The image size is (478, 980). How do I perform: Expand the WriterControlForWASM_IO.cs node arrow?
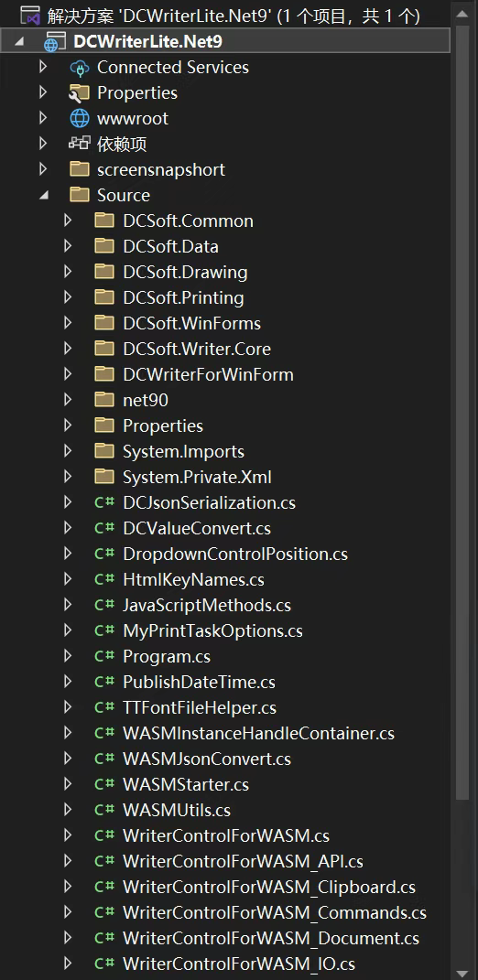tap(68, 964)
